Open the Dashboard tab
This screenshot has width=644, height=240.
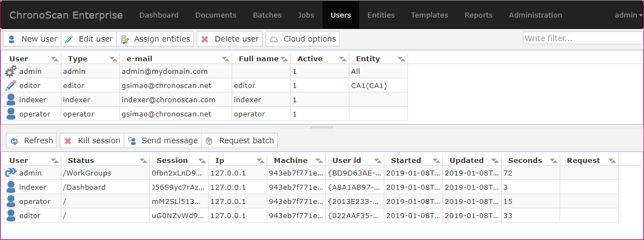159,15
